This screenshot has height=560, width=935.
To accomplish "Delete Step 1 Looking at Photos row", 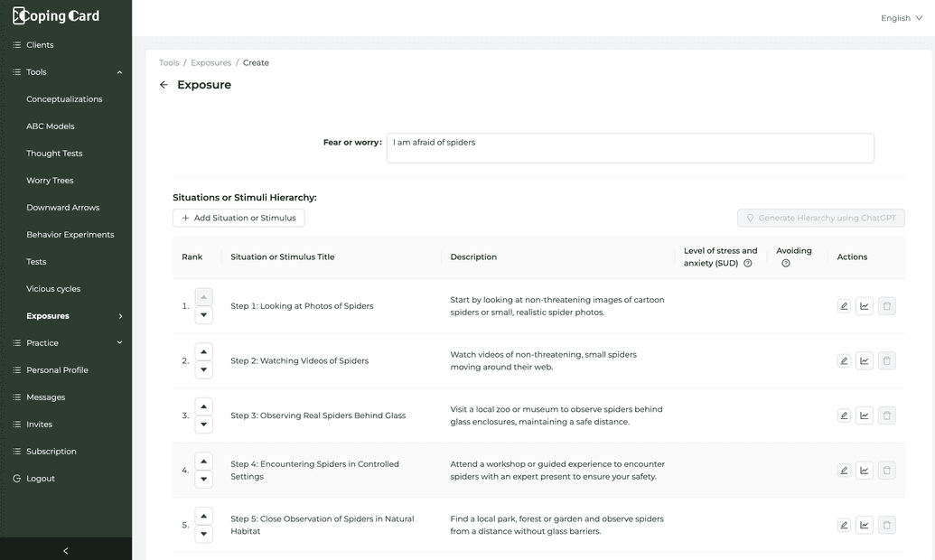I will click(x=887, y=306).
